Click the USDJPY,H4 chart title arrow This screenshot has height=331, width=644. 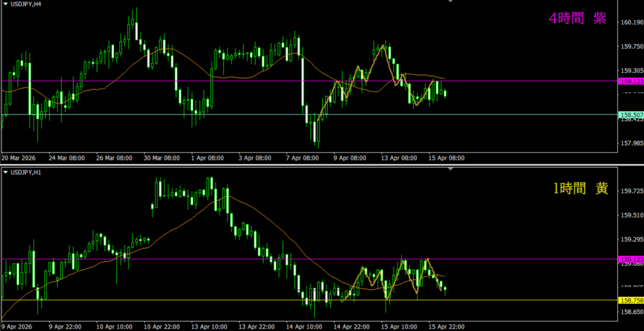coord(5,4)
